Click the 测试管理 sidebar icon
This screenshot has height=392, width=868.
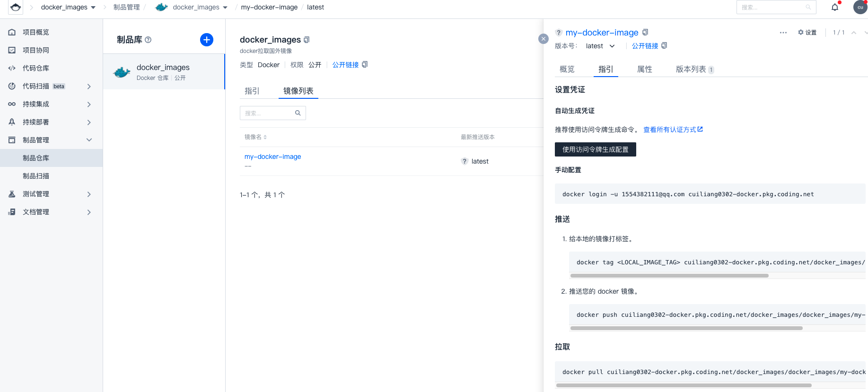click(x=12, y=194)
